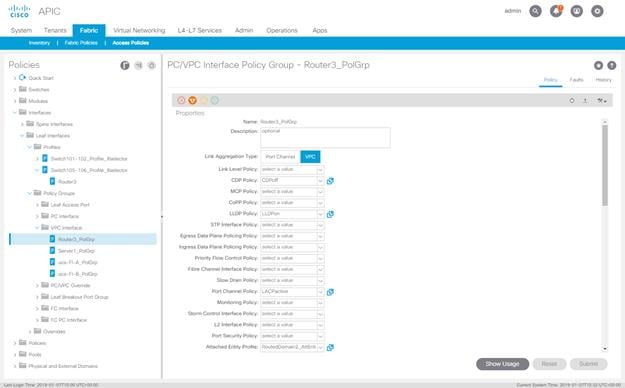Click the Router3 port selector icon in tree
Image resolution: width=625 pixels, height=388 pixels.
coord(52,181)
